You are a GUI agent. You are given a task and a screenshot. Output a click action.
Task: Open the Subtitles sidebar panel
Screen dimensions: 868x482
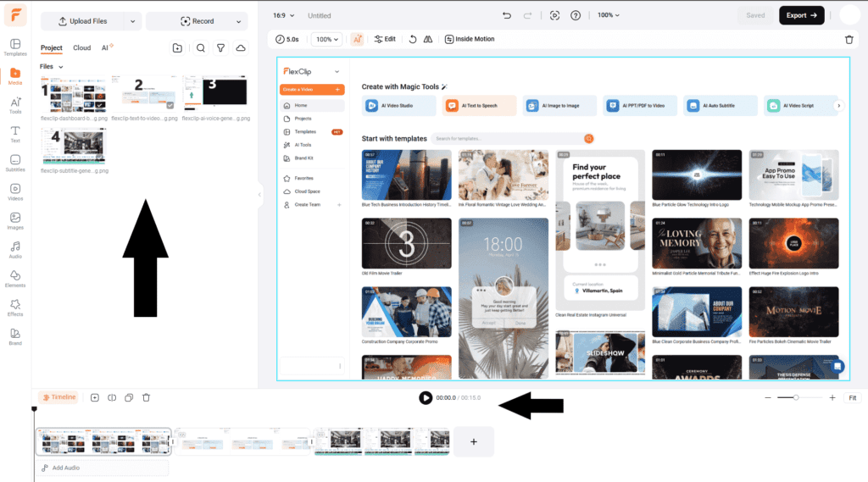[x=15, y=163]
